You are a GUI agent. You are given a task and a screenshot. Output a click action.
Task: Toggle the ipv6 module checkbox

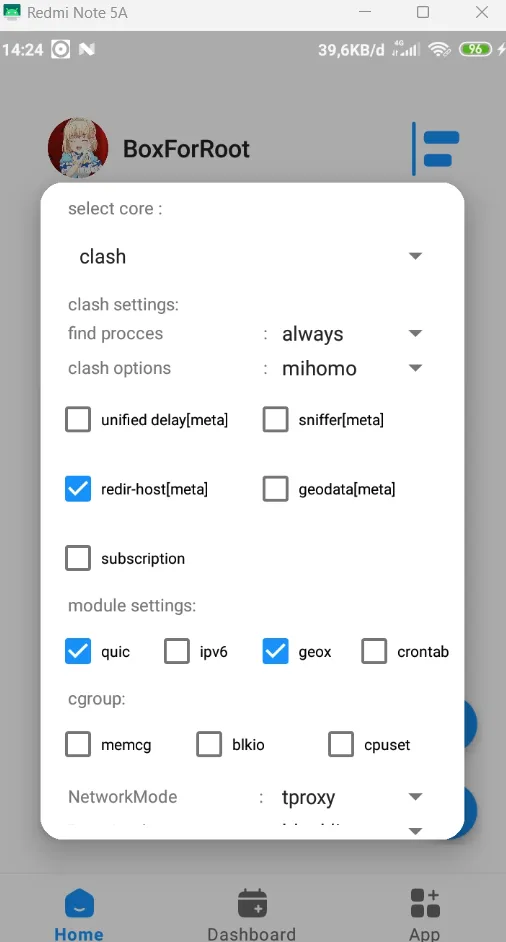(177, 651)
